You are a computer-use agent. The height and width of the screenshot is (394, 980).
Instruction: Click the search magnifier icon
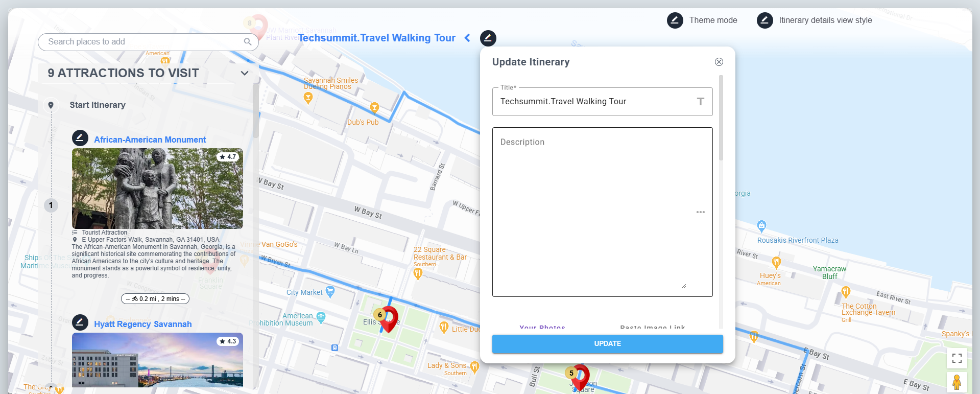point(248,42)
